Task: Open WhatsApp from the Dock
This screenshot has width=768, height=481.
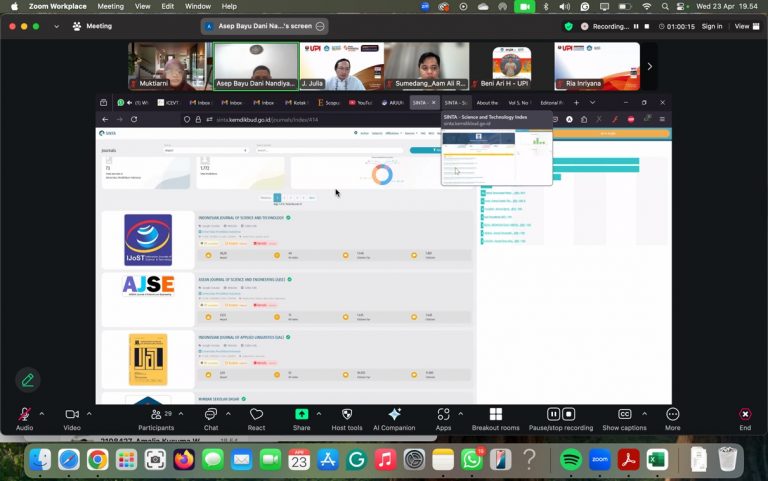Action: click(472, 460)
